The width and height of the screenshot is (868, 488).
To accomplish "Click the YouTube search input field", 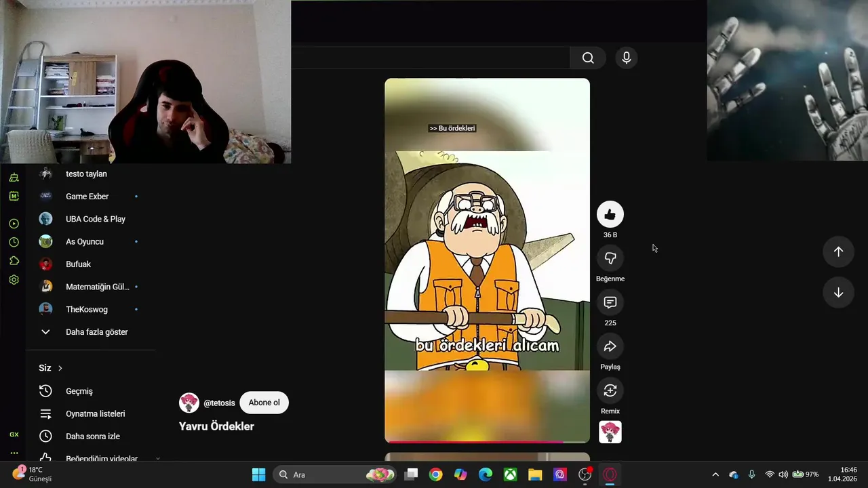I will (431, 58).
